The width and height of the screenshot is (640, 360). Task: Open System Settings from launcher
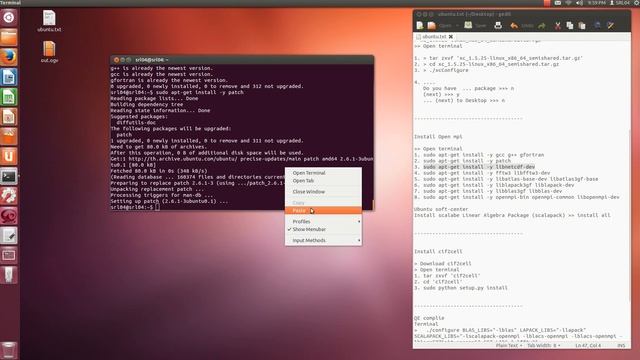tap(9, 196)
